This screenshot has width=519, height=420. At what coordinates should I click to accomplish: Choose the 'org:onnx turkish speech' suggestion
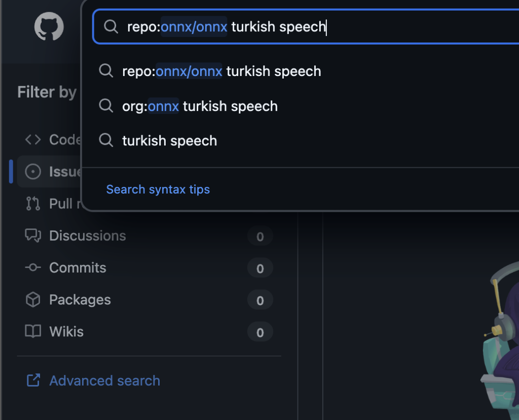200,106
